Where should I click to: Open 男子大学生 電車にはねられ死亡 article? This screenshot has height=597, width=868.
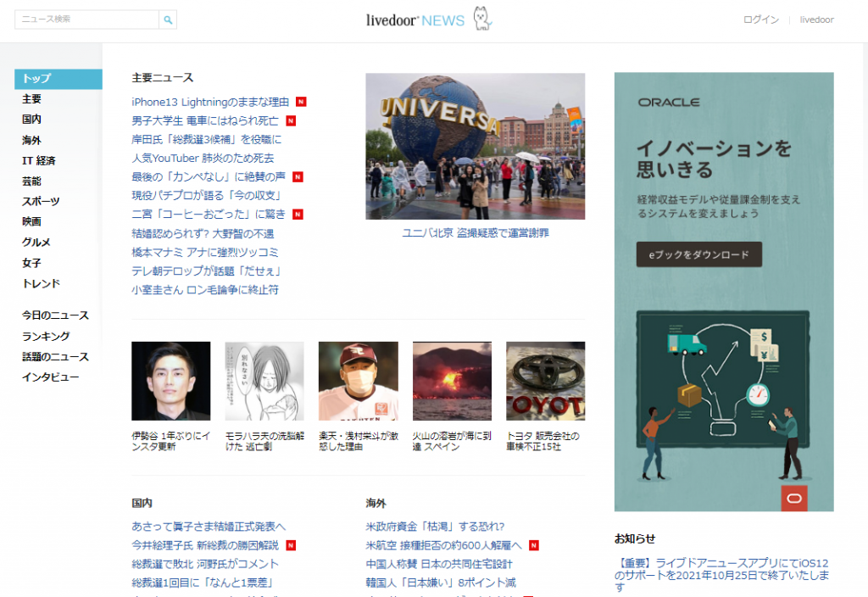[x=205, y=120]
